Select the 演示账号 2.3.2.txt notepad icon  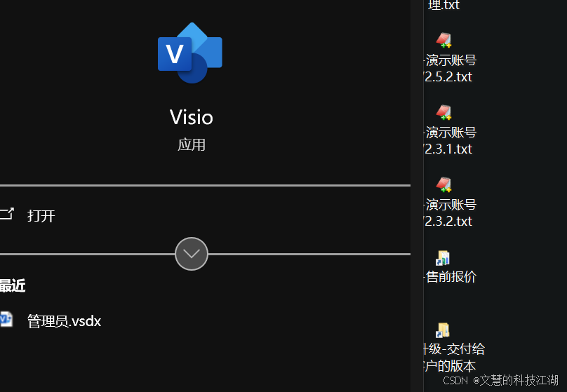pyautogui.click(x=443, y=184)
